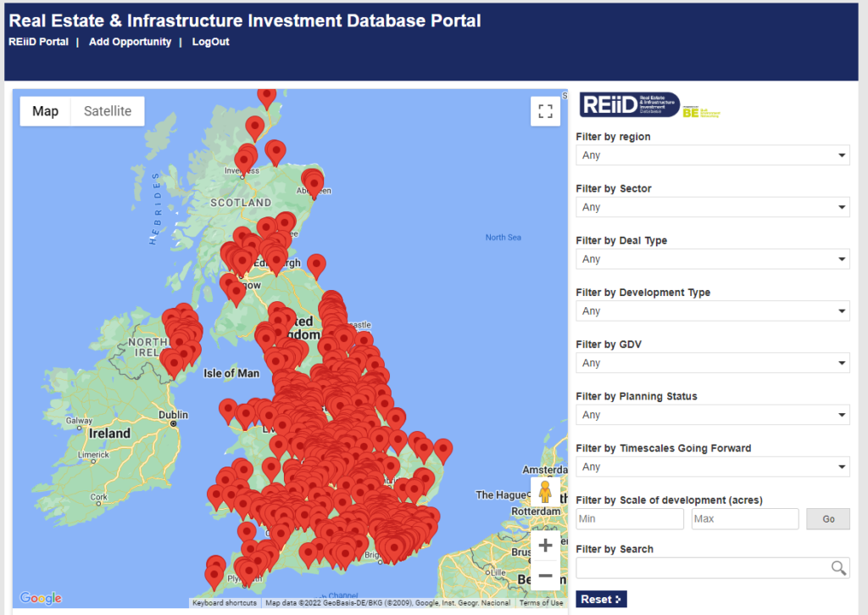Click the Go button

[x=828, y=519]
